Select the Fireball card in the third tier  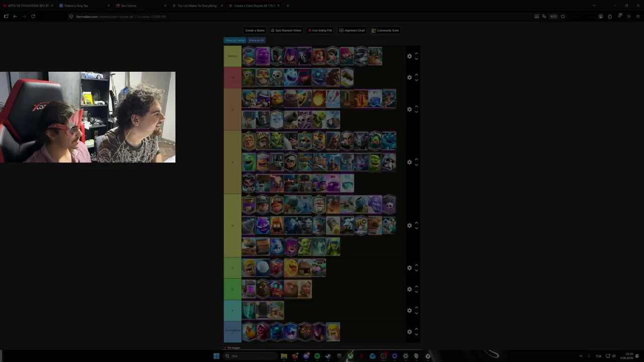click(x=319, y=99)
